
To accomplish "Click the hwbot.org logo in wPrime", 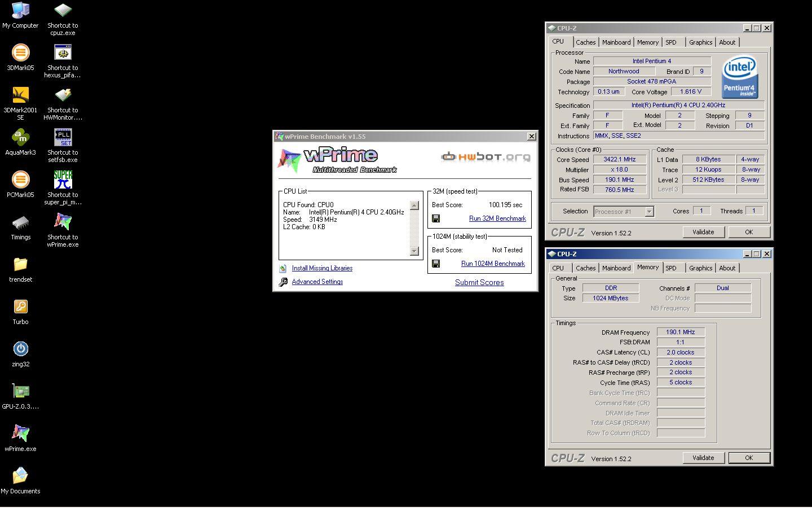I will tap(486, 156).
